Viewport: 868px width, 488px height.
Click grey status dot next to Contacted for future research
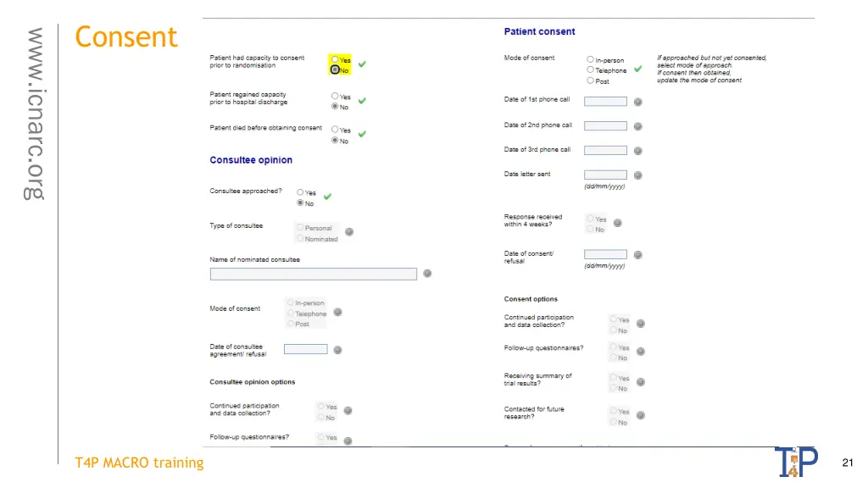[641, 415]
